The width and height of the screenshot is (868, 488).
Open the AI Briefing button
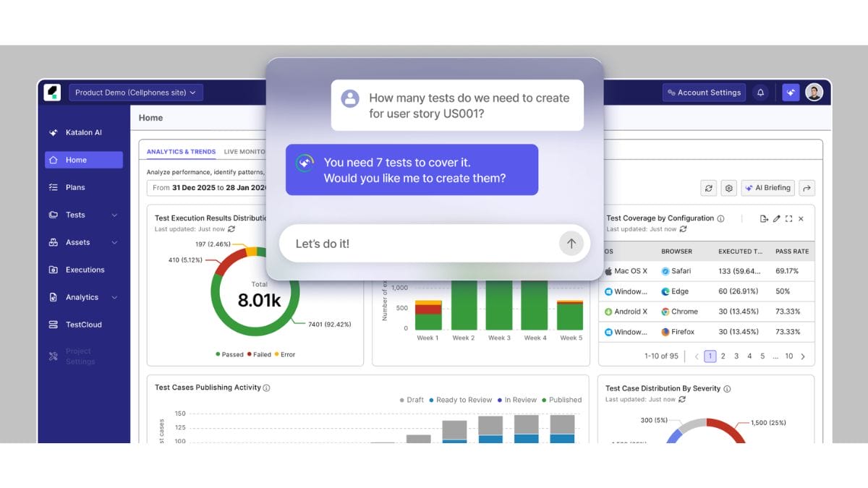[767, 188]
